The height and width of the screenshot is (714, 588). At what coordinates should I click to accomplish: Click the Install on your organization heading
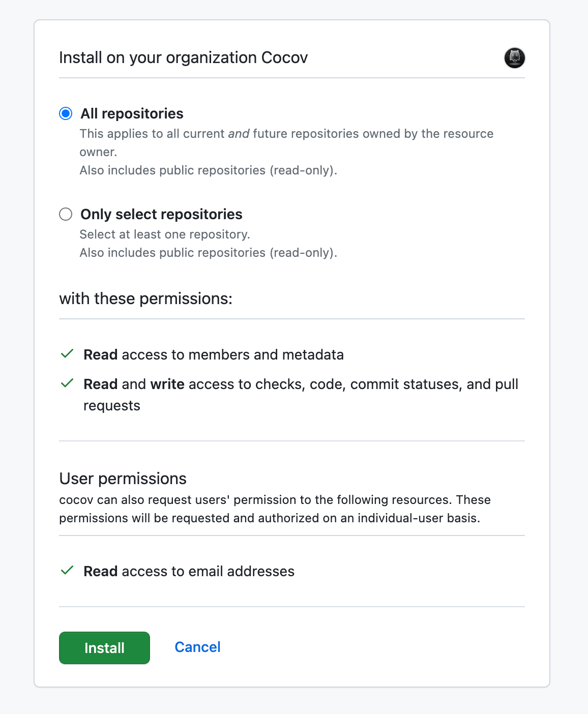[x=183, y=57]
